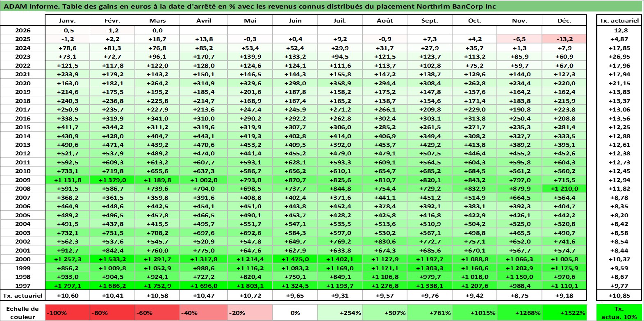Click the 2000 February cell '+1 533,2'
Viewport: 644px width, 321px height.
[x=112, y=259]
